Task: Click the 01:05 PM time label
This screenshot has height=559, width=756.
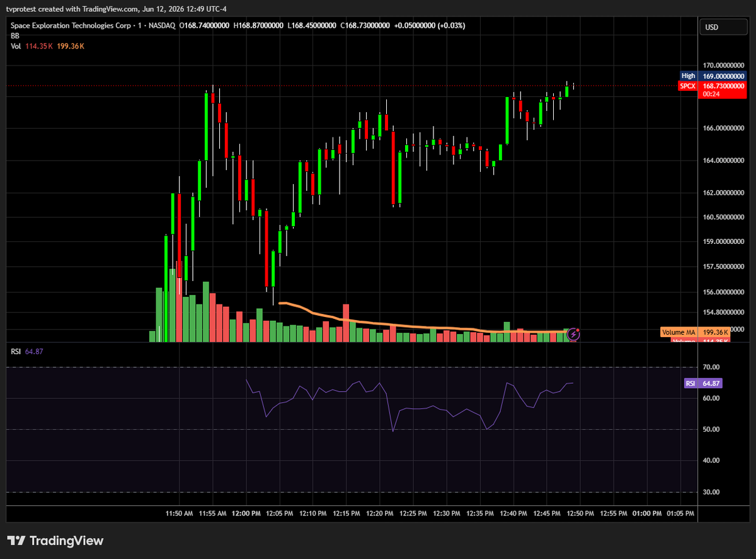Action: coord(680,514)
